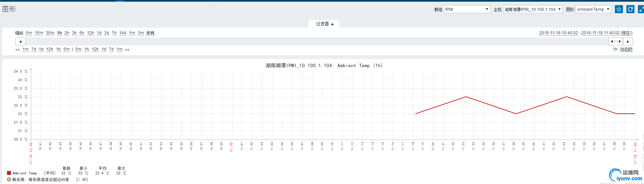644x184 pixels.
Task: Click the graph title Ambient Temp (1h)
Action: click(324, 66)
